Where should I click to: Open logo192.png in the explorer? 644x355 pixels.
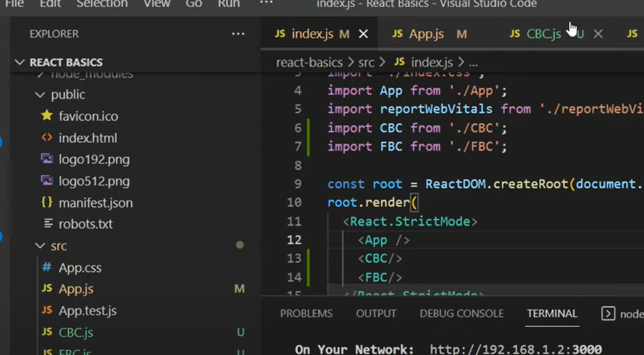coord(94,160)
